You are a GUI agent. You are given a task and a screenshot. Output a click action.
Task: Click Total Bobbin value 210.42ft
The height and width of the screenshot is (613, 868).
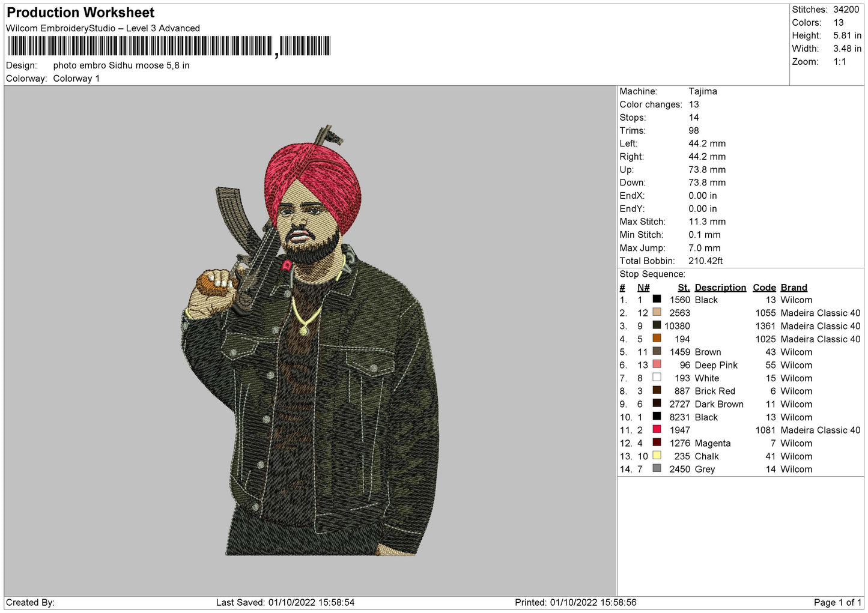[x=706, y=261]
